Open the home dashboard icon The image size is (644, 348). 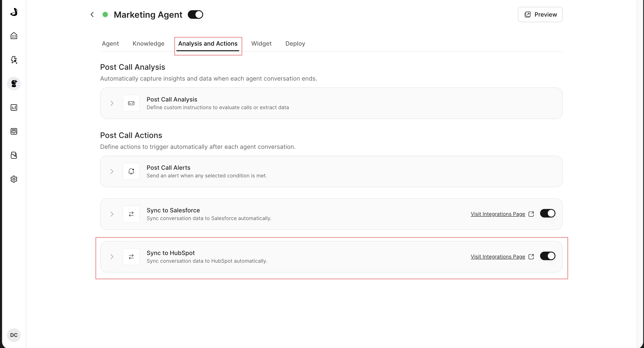(x=14, y=36)
